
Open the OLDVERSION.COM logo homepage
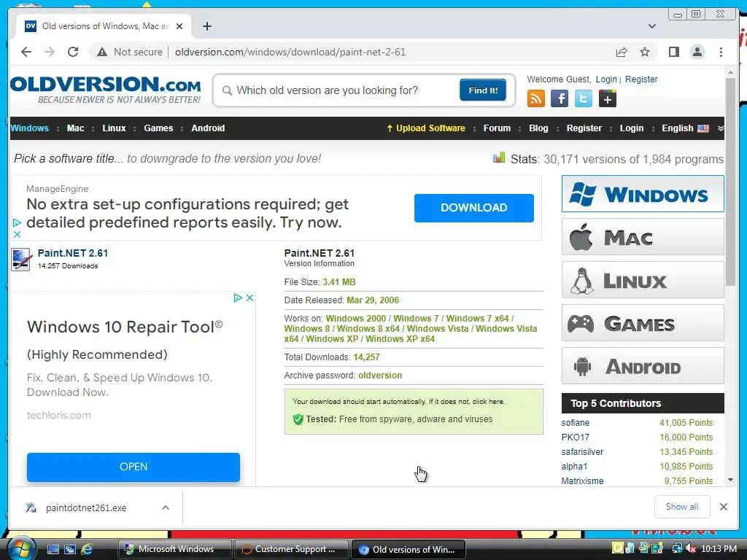point(105,90)
